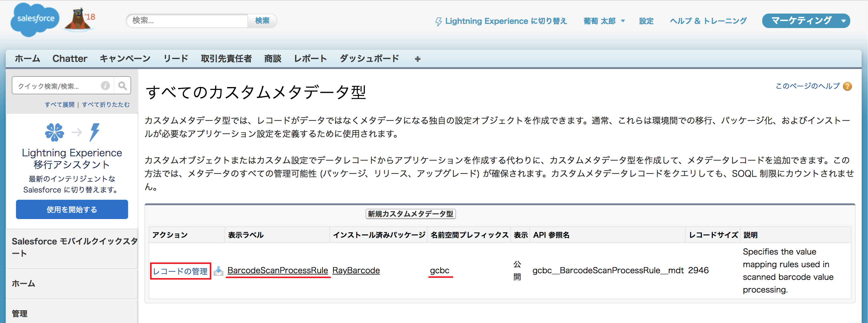Expand Salesforce モバイルクイックスタート sidebar item
868x323 pixels.
(74, 247)
